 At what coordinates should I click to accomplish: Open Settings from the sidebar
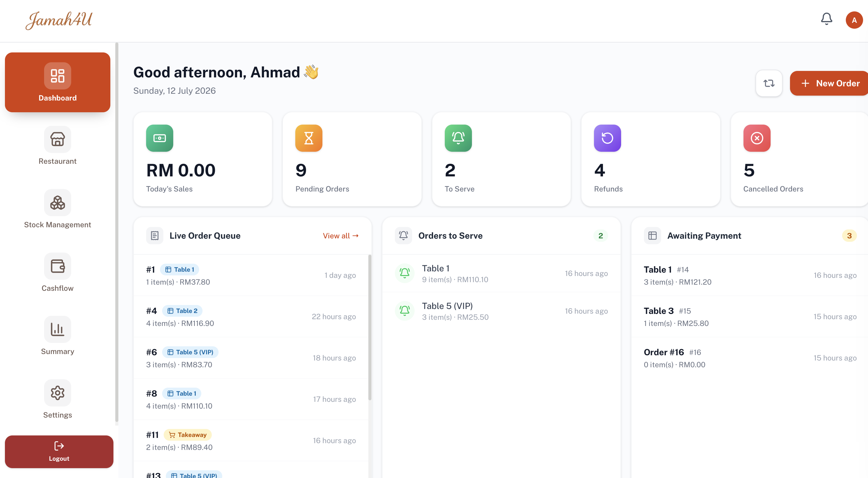pos(58,399)
